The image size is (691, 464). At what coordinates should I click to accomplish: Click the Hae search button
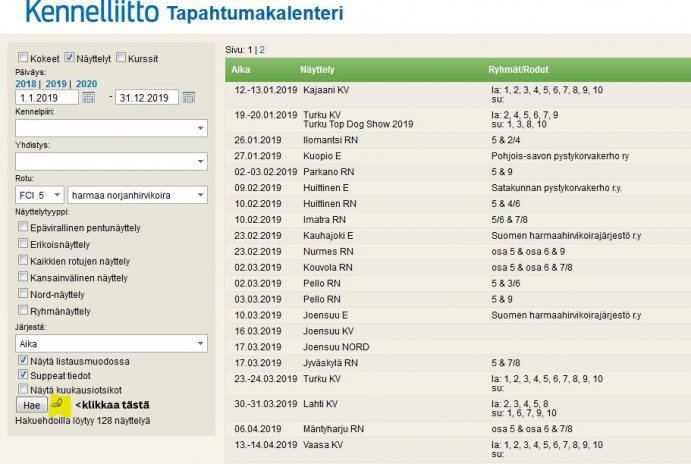coord(32,405)
